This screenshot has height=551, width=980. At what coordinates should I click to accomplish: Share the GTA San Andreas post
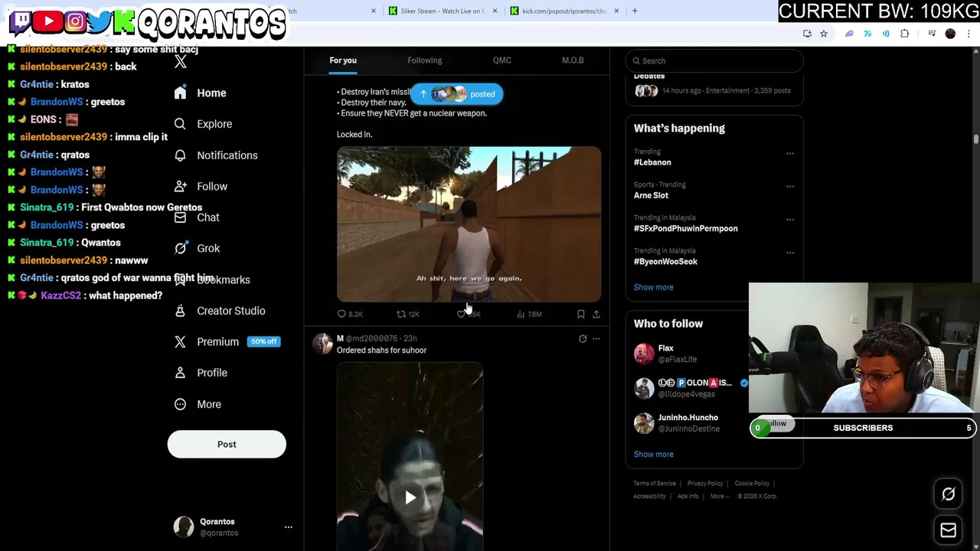[596, 314]
